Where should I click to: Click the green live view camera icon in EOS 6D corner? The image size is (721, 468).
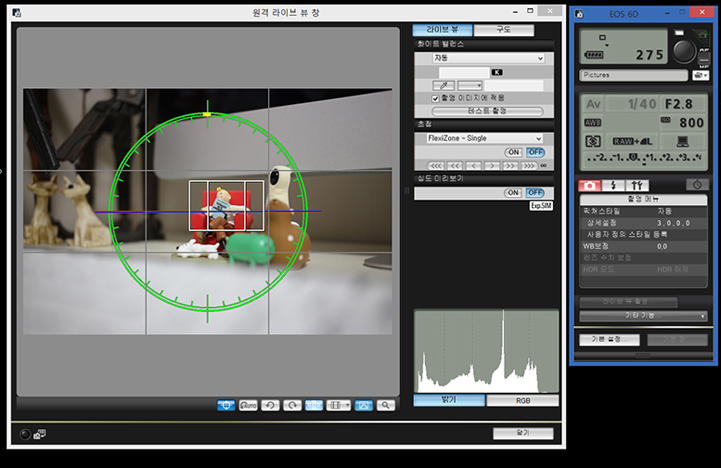click(701, 34)
